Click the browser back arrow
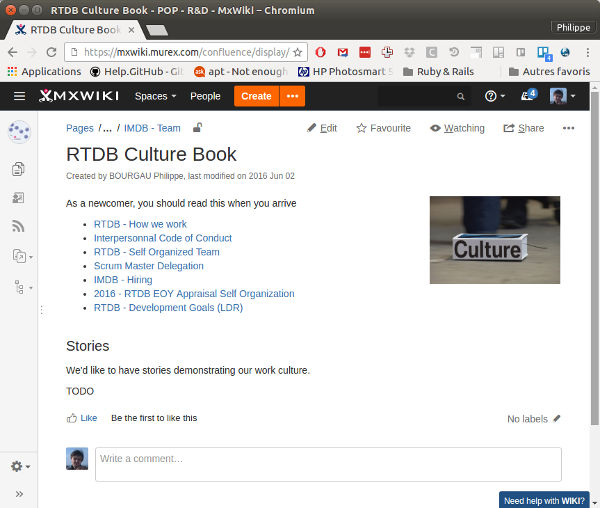600x508 pixels. coord(13,52)
